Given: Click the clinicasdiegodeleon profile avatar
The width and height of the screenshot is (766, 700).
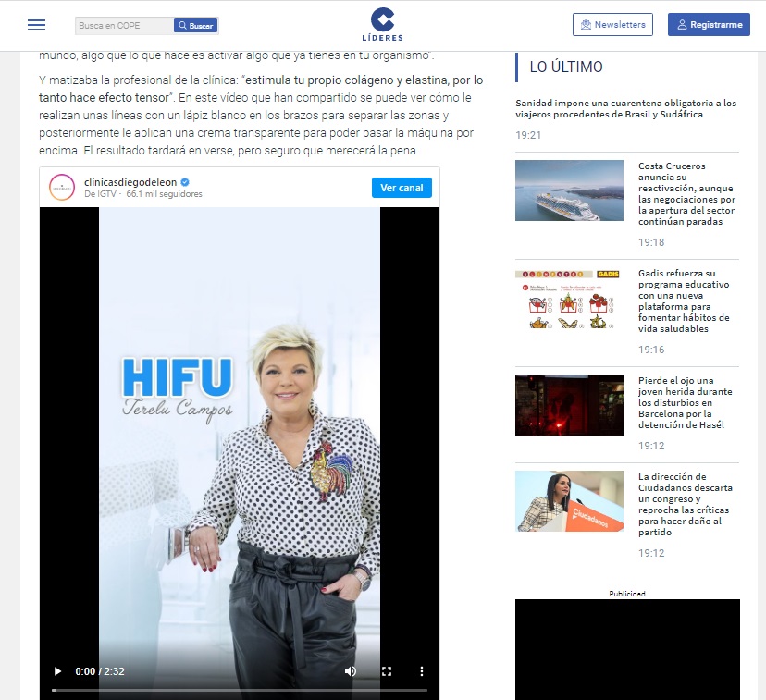Looking at the screenshot, I should point(62,187).
